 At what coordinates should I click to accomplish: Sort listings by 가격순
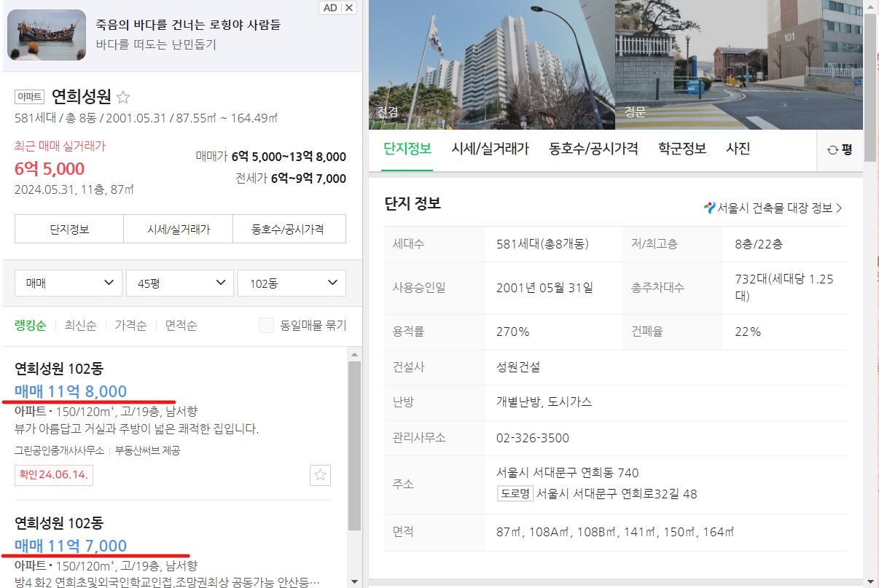tap(130, 325)
